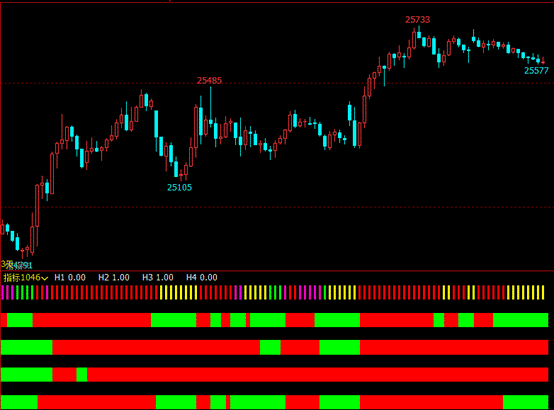554x410 pixels.
Task: Click the 25733 high price label
Action: (x=418, y=20)
